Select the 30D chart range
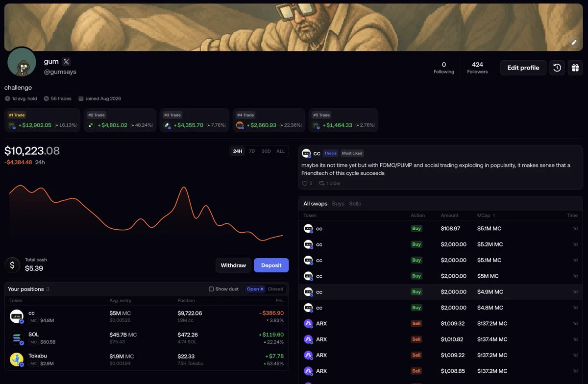Image resolution: width=588 pixels, height=384 pixels. click(266, 151)
